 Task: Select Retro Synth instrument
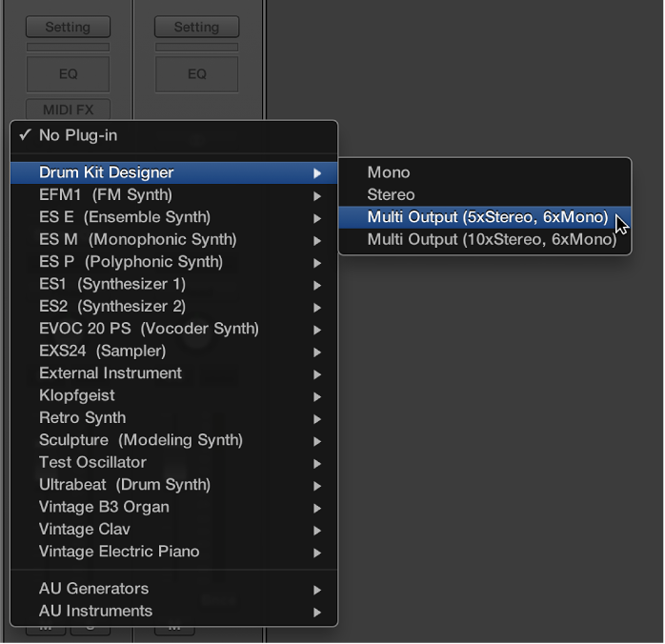(x=174, y=418)
